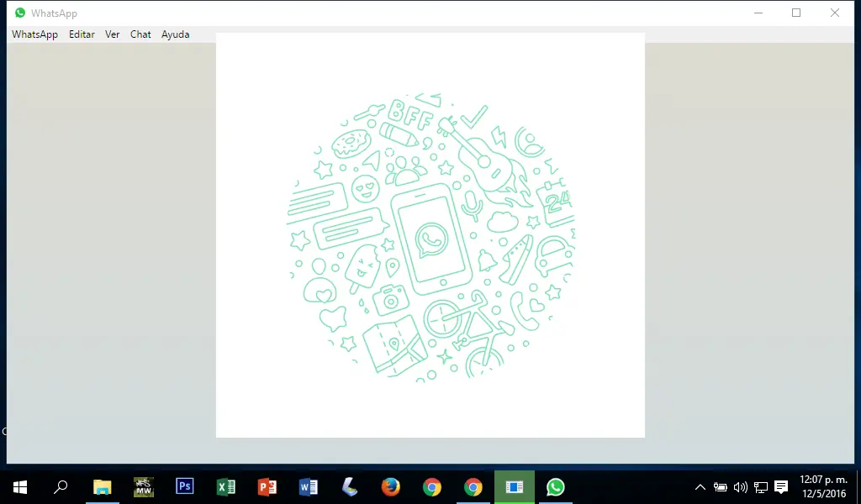This screenshot has width=861, height=504.
Task: Open the Action Center notifications
Action: 781,487
